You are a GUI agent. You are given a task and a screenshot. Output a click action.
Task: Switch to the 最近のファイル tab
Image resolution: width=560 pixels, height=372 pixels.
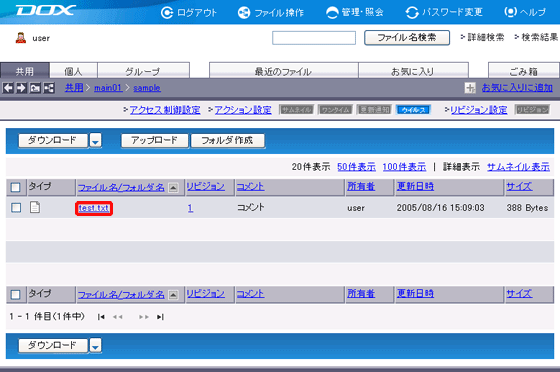(283, 71)
